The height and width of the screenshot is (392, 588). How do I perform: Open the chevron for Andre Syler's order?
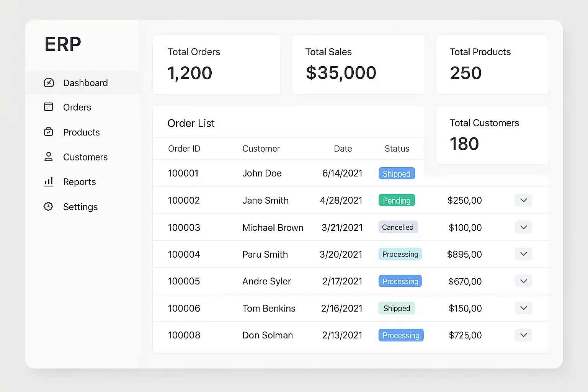[x=523, y=281]
